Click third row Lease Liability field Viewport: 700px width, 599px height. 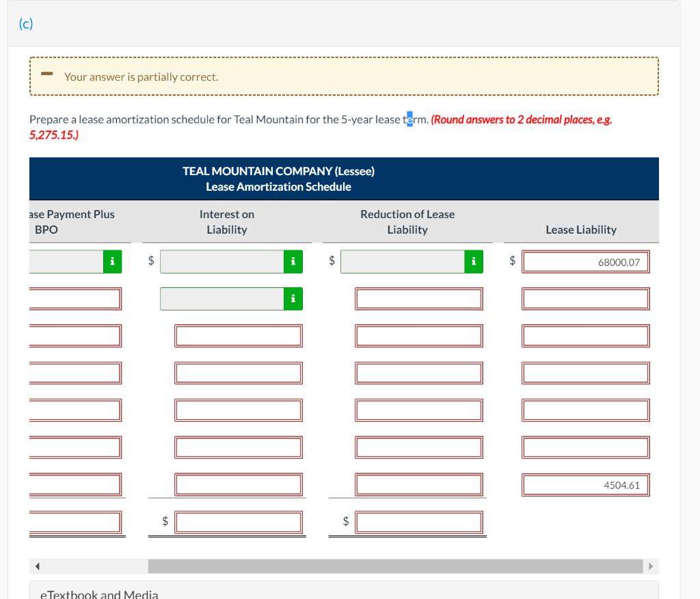click(x=585, y=336)
